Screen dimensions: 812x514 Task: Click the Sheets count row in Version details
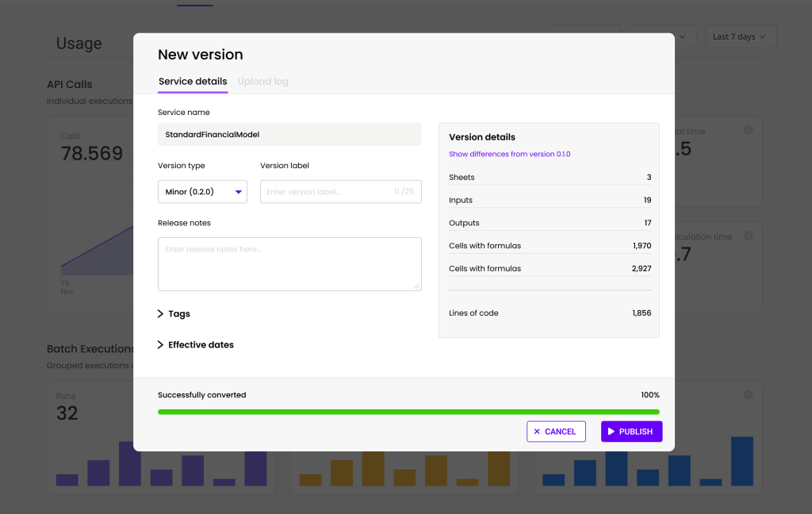pos(550,177)
